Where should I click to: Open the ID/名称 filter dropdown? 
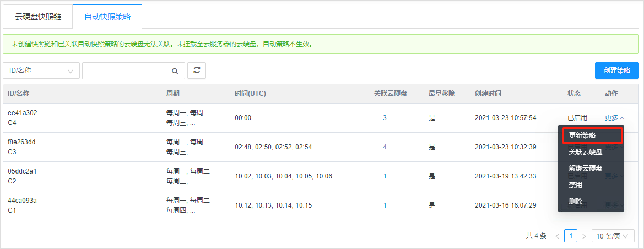[x=41, y=71]
